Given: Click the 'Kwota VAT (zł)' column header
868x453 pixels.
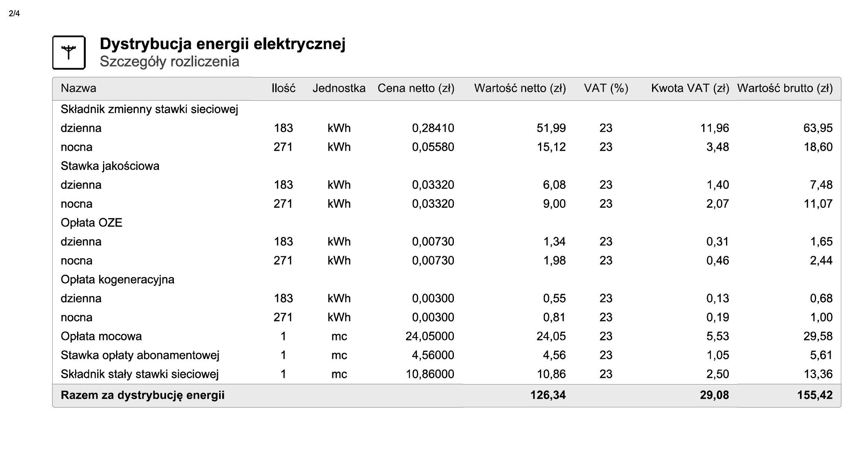Looking at the screenshot, I should (690, 88).
